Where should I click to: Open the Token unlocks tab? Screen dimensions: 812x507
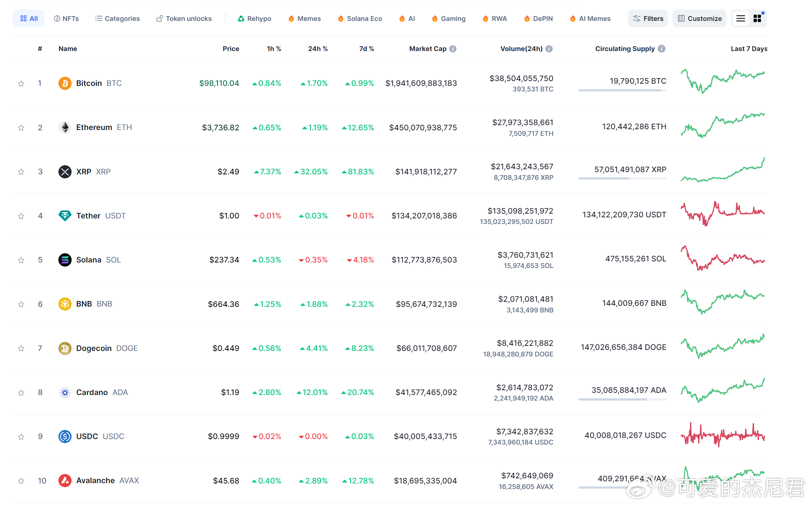click(x=184, y=18)
